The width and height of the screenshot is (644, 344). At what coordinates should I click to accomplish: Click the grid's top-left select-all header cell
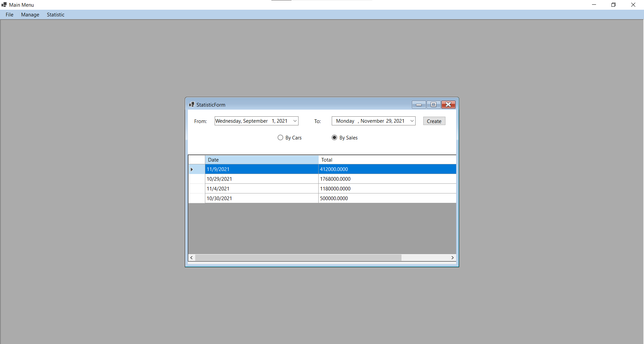coord(197,160)
